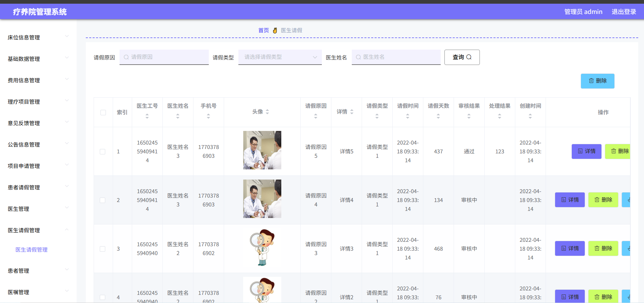
Task: Toggle the select-all header checkbox
Action: [x=103, y=113]
